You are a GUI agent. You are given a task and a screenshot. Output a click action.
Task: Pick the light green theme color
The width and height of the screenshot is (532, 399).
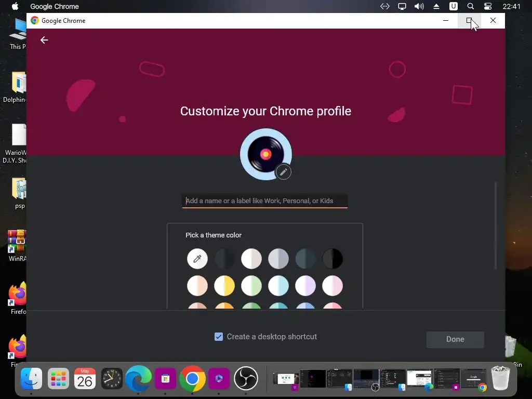point(251,286)
